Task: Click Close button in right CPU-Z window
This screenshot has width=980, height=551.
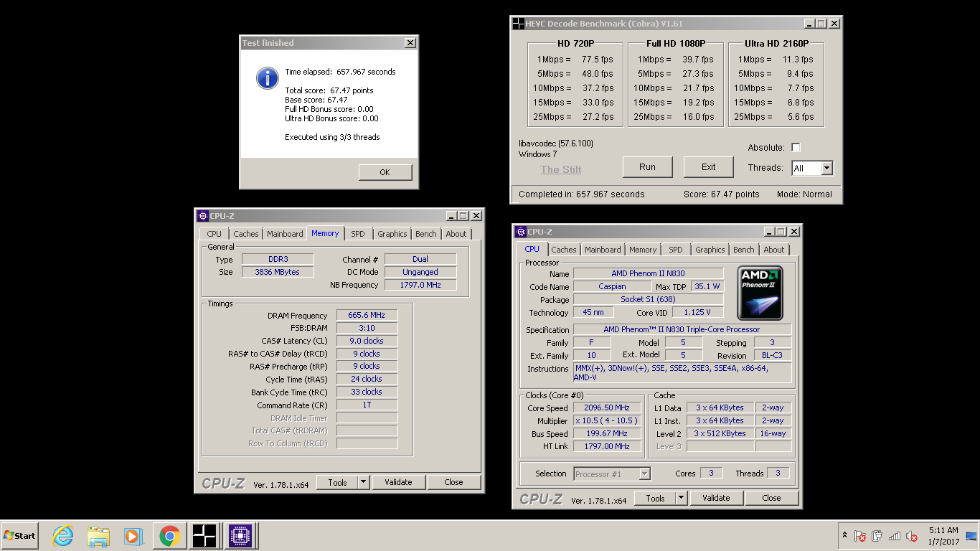Action: 771,499
